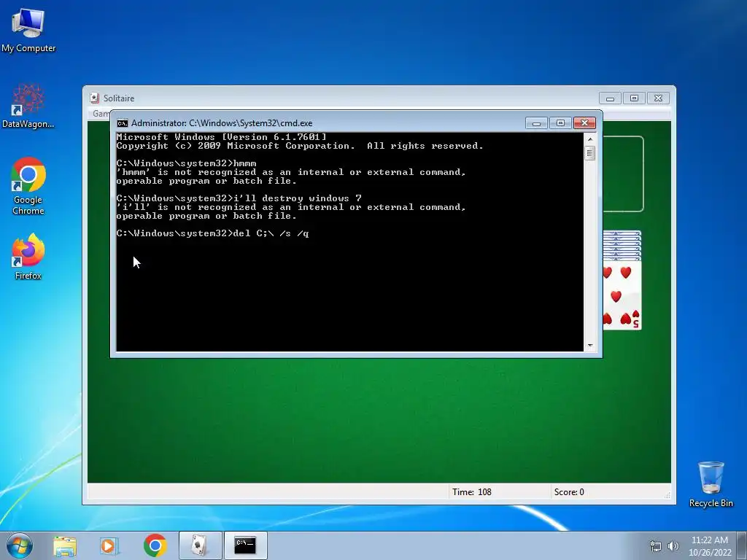This screenshot has height=560, width=747.
Task: Open the clock showing 11:22 AM
Action: point(709,540)
